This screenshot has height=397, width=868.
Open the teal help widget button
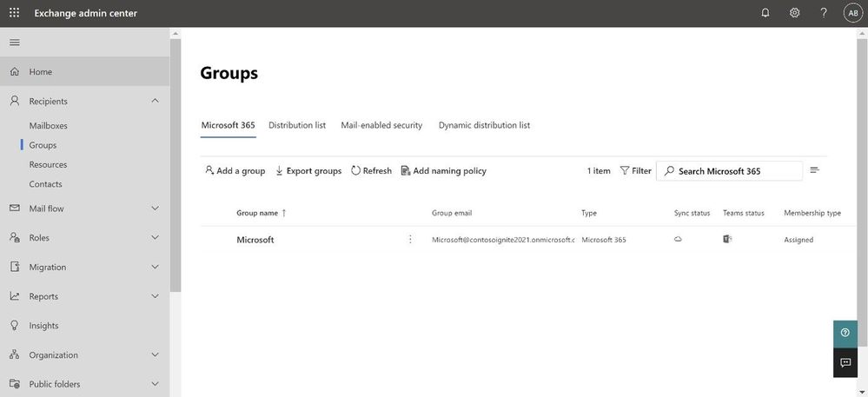tap(845, 333)
